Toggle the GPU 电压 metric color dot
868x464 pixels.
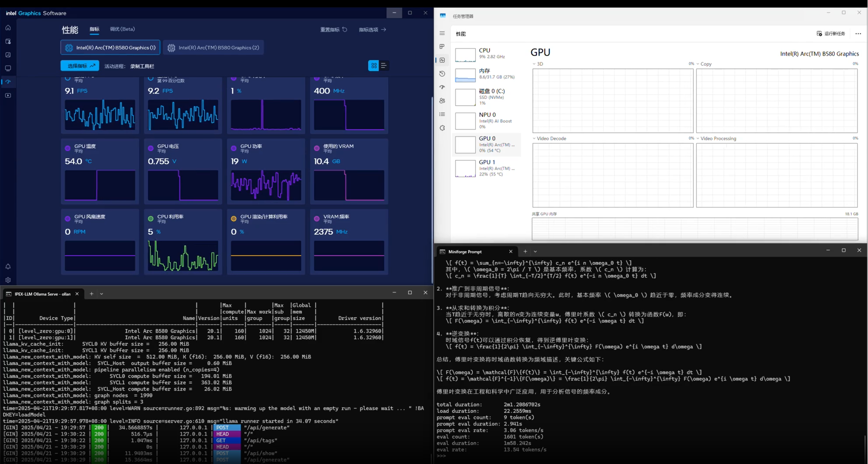(151, 148)
